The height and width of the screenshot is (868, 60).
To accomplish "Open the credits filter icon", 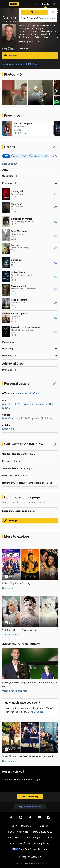I will (6, 156).
